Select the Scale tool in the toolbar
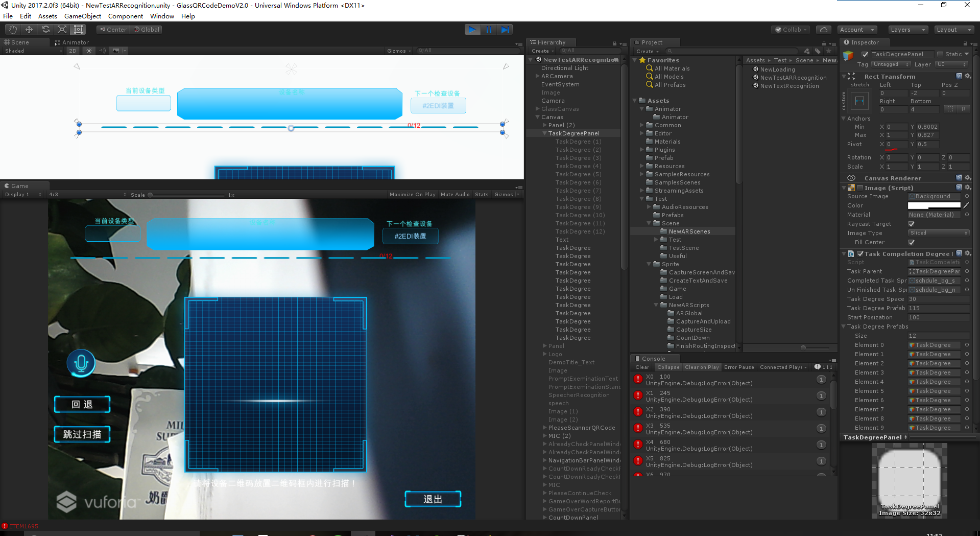The image size is (980, 536). coord(62,30)
